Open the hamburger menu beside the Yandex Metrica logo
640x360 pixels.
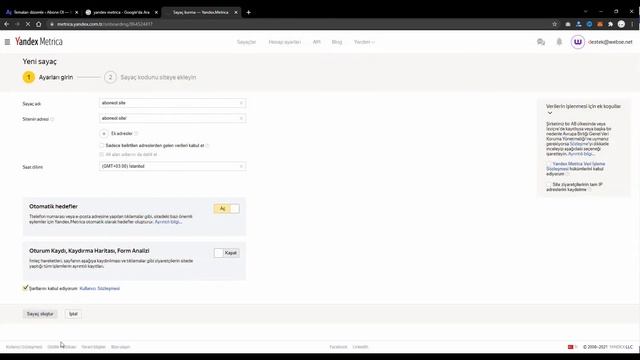(7, 42)
